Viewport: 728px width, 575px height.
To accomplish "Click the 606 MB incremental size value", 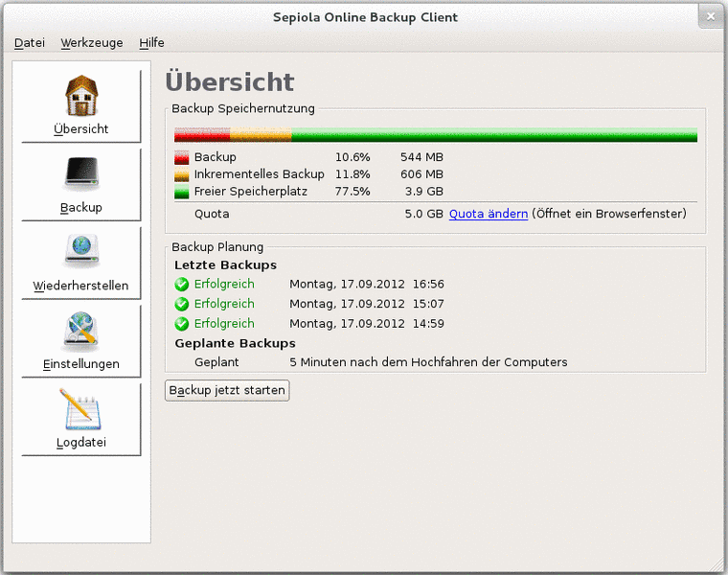I will [x=421, y=174].
